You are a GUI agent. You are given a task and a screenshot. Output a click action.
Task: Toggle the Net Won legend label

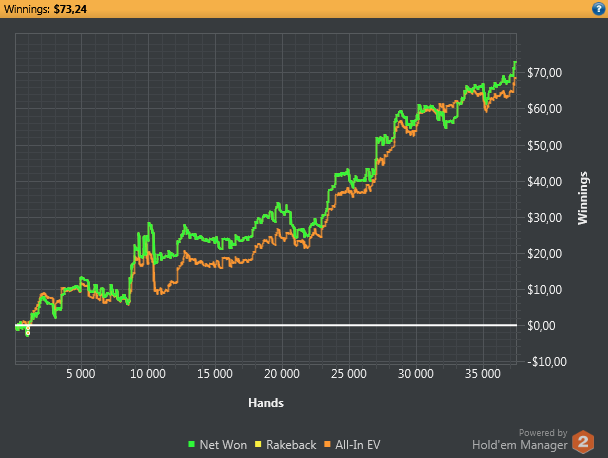(x=223, y=445)
